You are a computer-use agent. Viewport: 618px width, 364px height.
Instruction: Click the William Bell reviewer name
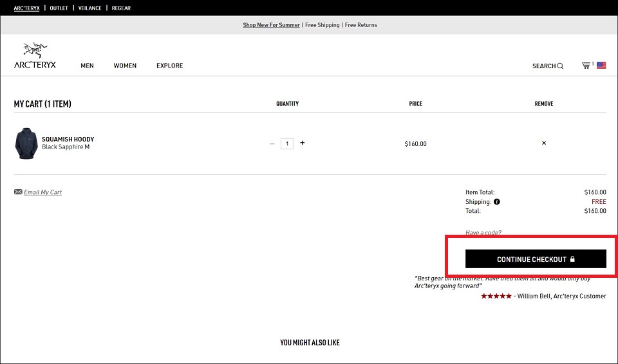(x=534, y=296)
